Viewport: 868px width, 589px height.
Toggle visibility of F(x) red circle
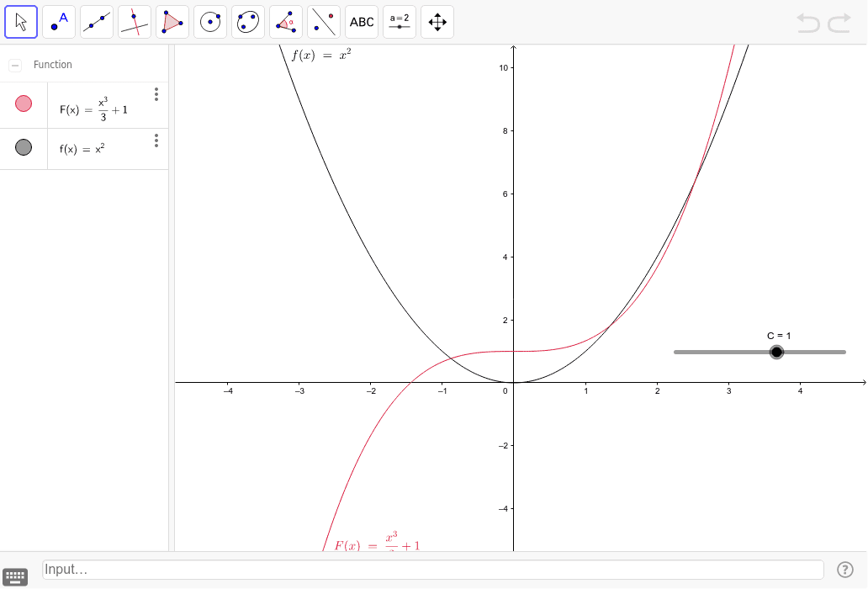pyautogui.click(x=24, y=103)
